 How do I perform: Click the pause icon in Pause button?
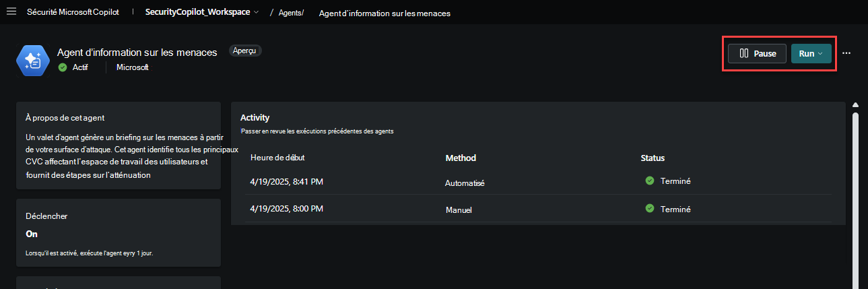point(744,54)
